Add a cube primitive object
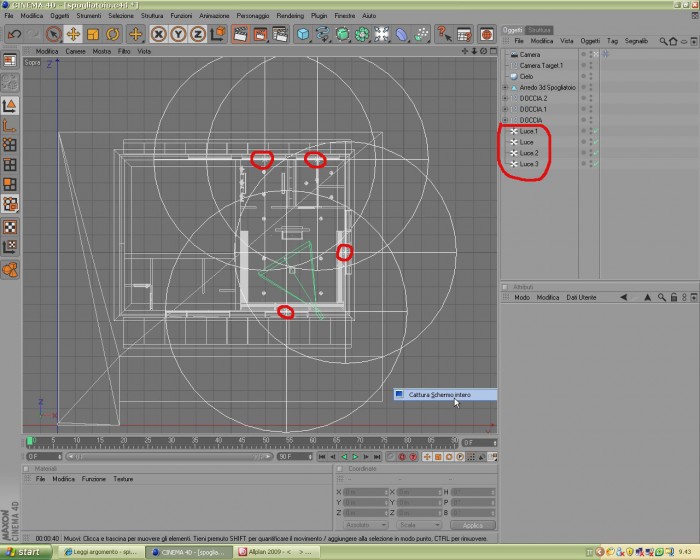This screenshot has height=560, width=700. 303,34
